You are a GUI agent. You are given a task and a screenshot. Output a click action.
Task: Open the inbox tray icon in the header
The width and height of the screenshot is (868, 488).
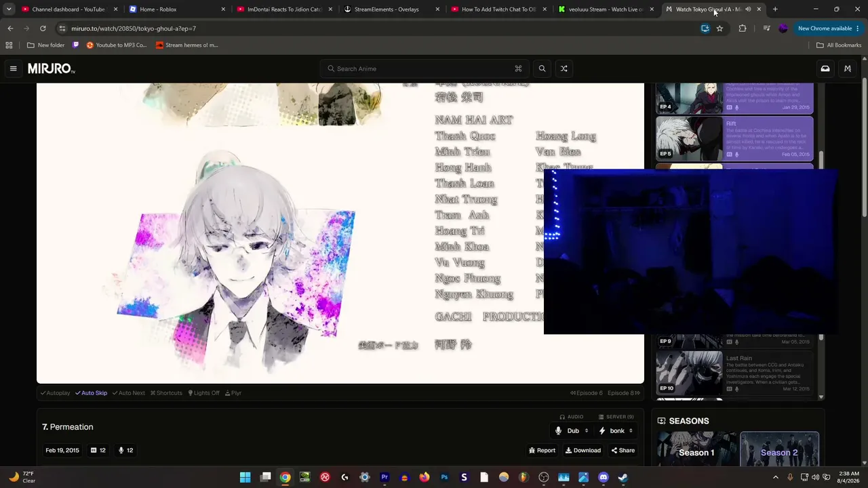pyautogui.click(x=825, y=68)
